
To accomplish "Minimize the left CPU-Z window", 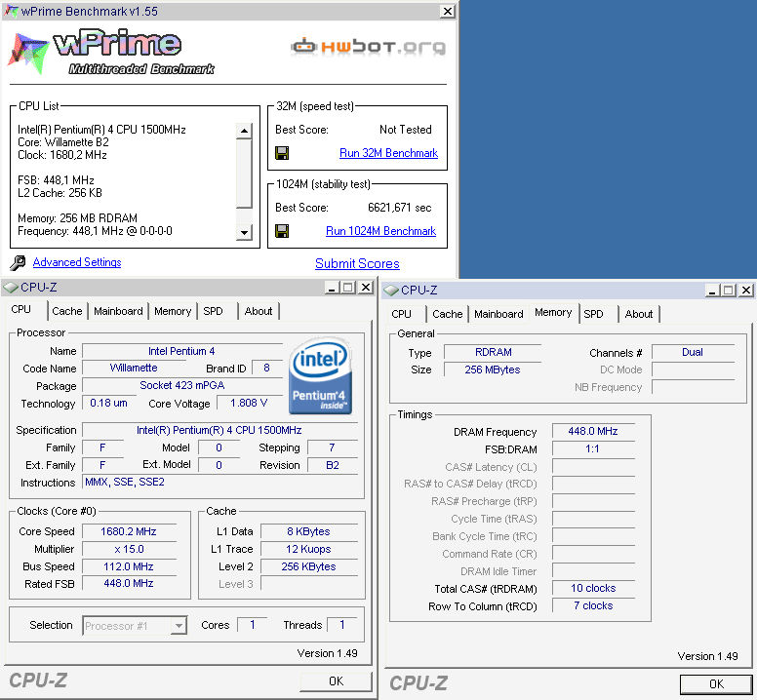I will tap(332, 288).
